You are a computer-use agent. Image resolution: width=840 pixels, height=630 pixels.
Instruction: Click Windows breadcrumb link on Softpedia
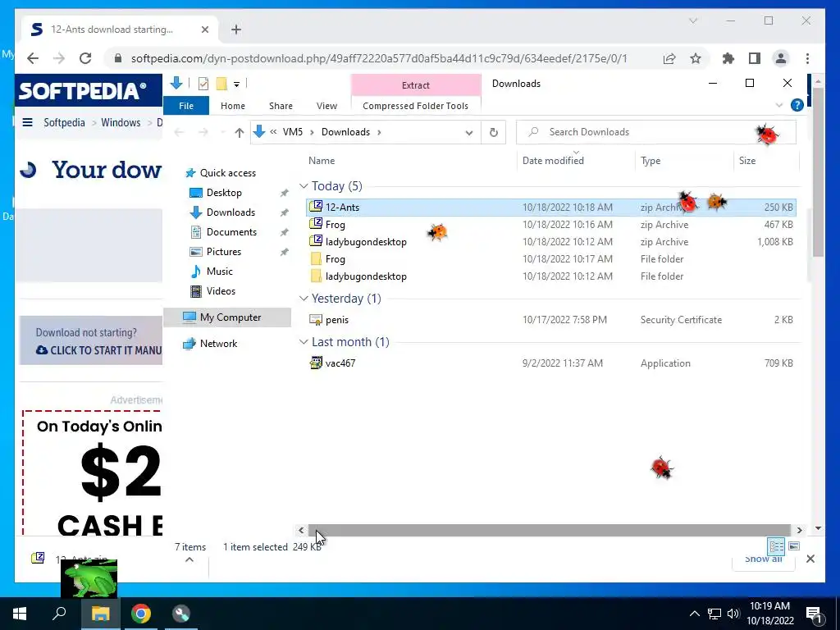[121, 123]
